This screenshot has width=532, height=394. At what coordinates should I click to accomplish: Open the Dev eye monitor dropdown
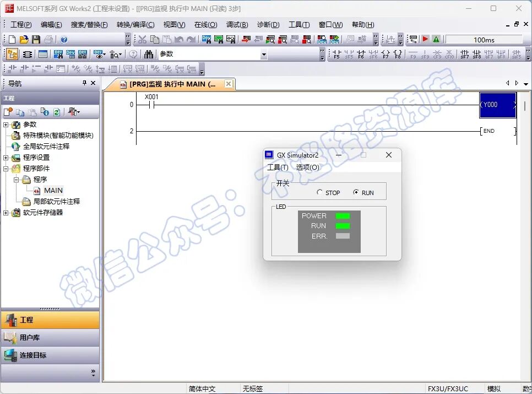click(100, 55)
